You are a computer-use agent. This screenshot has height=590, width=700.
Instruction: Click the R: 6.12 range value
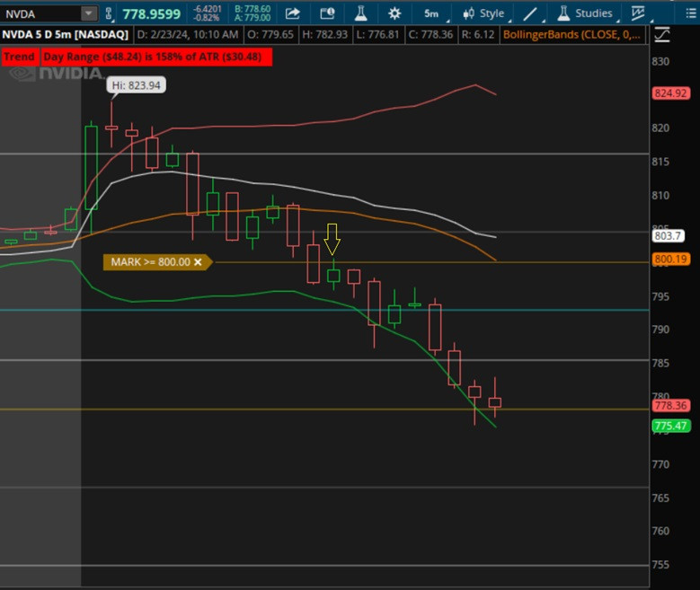tap(478, 35)
